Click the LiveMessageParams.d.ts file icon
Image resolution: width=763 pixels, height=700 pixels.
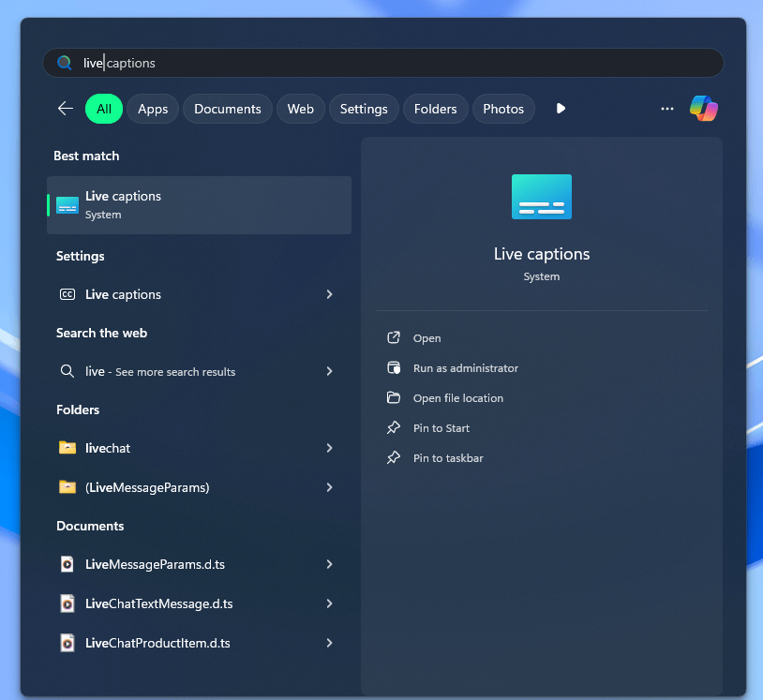[x=67, y=564]
